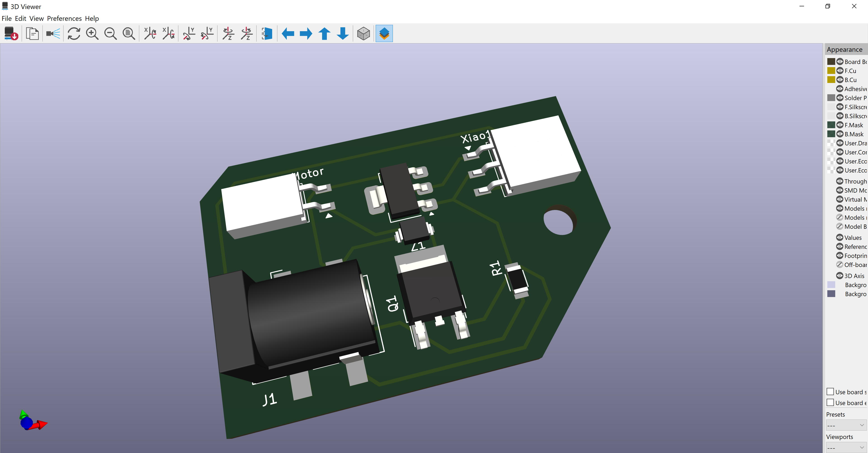Open the File menu
The width and height of the screenshot is (868, 453).
coord(7,18)
